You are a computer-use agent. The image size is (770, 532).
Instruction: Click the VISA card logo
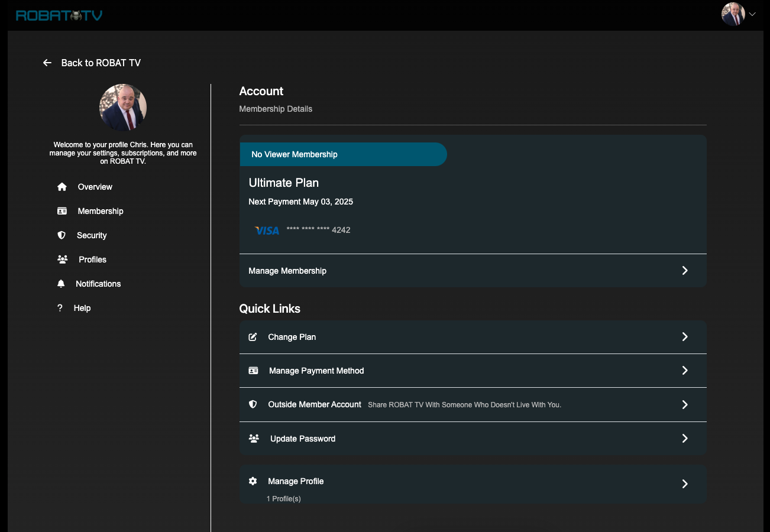coord(267,231)
